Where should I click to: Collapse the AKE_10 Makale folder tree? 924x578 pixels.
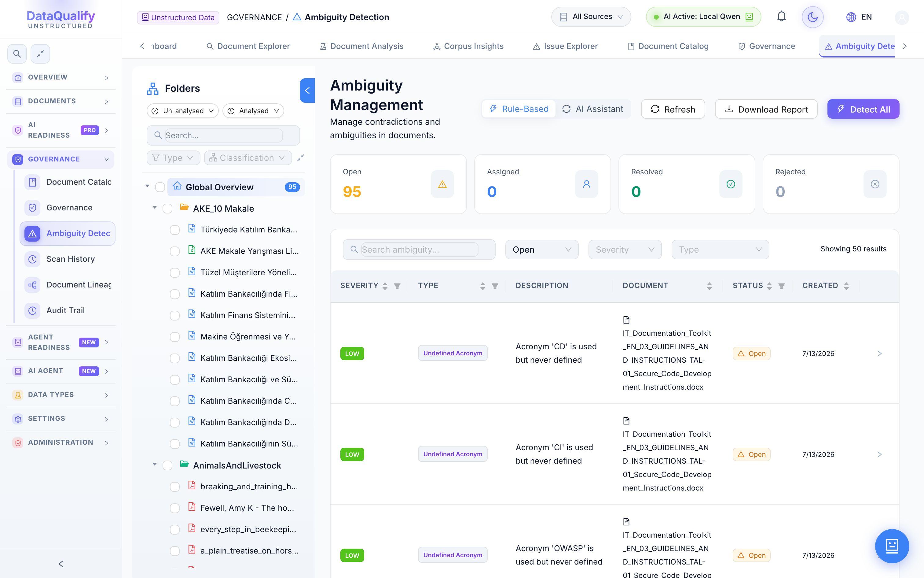click(x=155, y=208)
